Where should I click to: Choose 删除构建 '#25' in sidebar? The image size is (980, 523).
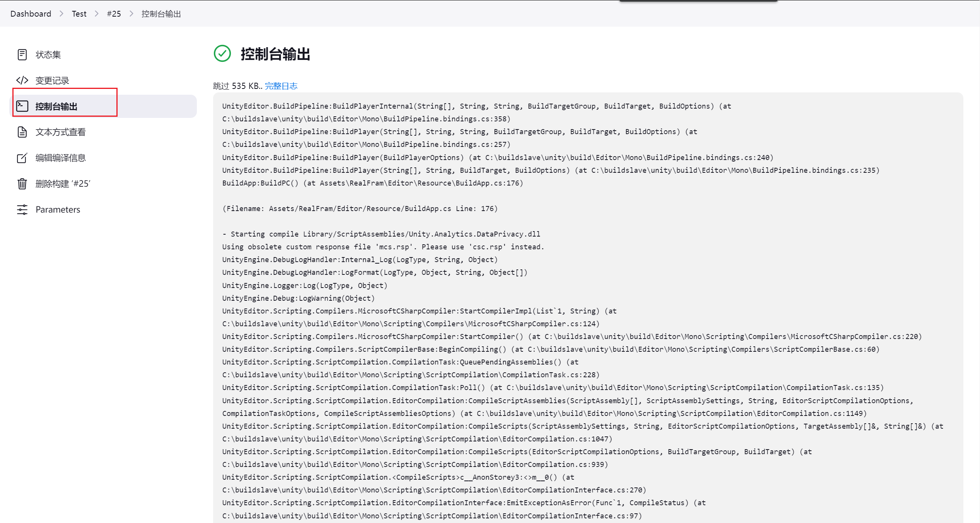(x=103, y=184)
